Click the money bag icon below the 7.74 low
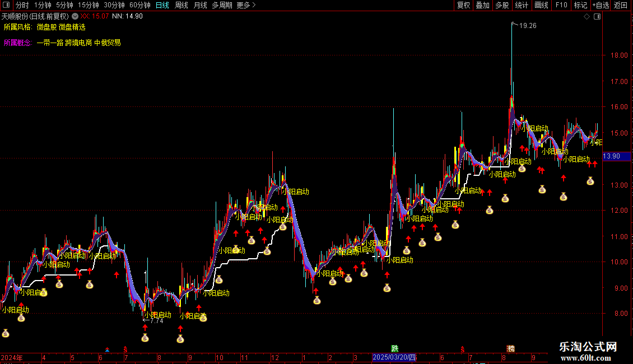 145,338
